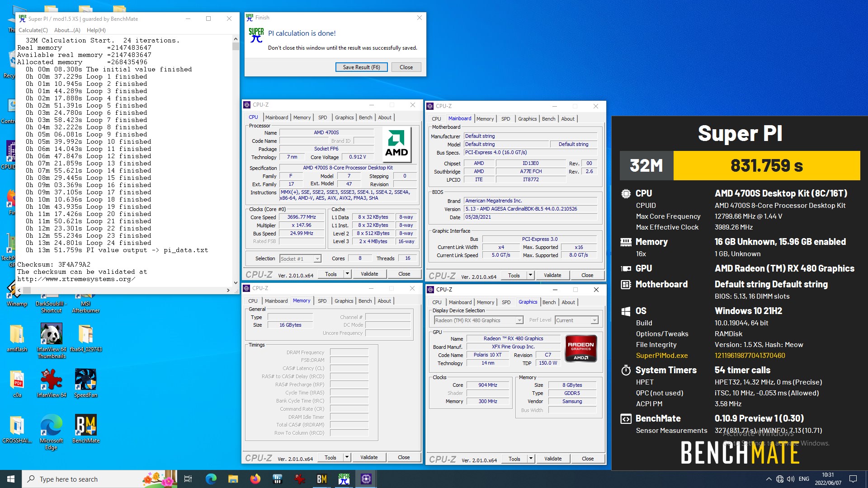Expand Tools dropdown arrow in Memory window
This screenshot has height=488, width=868.
coord(347,457)
